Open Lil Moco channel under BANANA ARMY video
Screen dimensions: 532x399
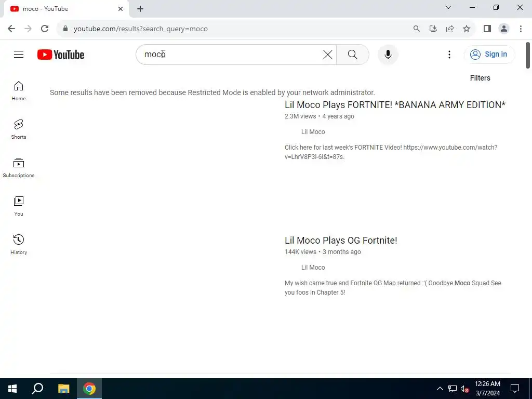pos(313,132)
